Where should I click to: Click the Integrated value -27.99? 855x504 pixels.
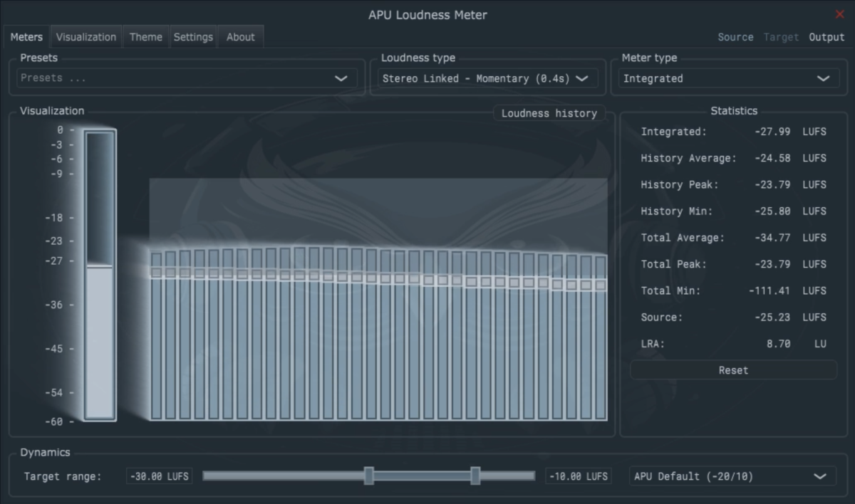[772, 132]
